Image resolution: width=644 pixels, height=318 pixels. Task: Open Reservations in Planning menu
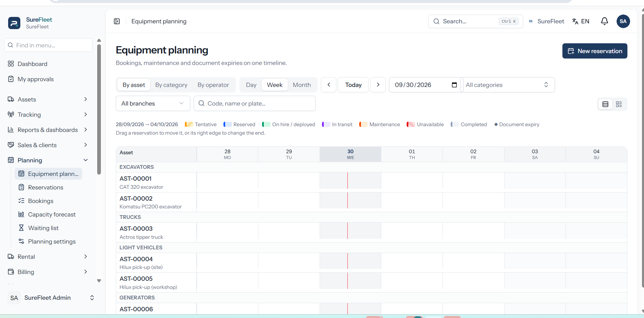click(48, 187)
